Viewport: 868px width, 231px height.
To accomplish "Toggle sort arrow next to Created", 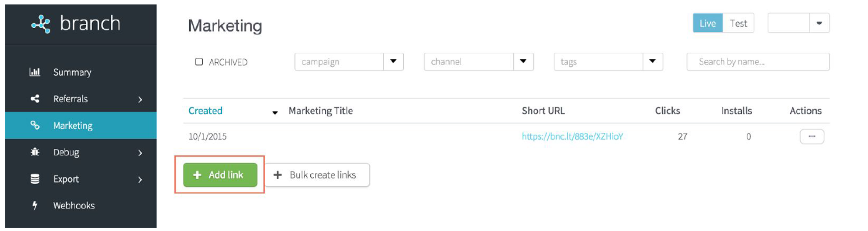I will point(275,112).
